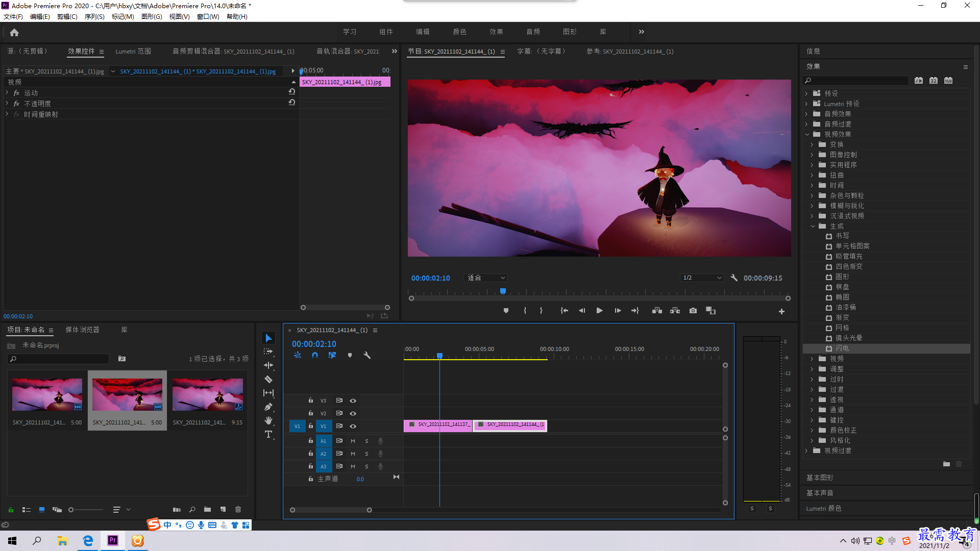Open the zoom level 适合 dropdown

tap(486, 278)
